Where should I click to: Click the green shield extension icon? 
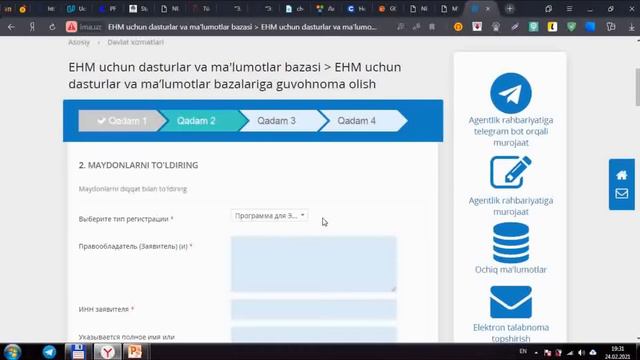(x=571, y=27)
